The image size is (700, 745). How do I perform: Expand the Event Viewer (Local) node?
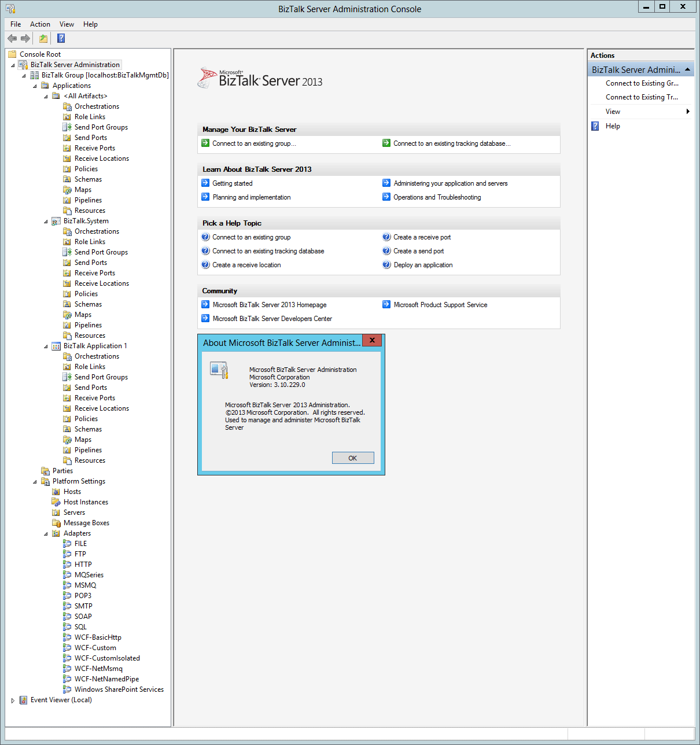pyautogui.click(x=13, y=700)
